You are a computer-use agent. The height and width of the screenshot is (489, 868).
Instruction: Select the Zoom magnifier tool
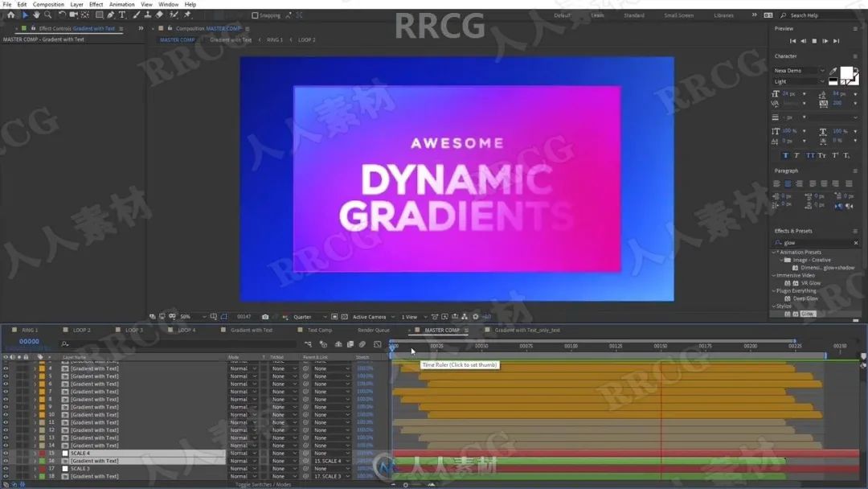click(47, 14)
